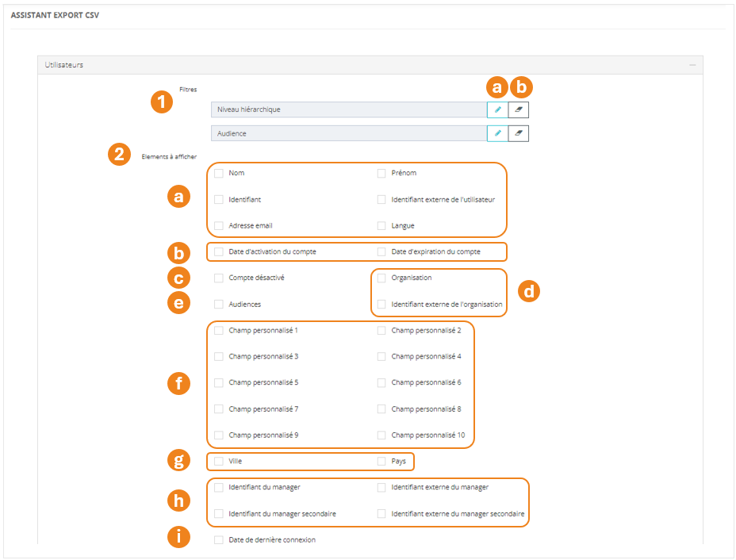The height and width of the screenshot is (560, 736).
Task: Tick the Adresse email checkbox
Action: coord(219,225)
